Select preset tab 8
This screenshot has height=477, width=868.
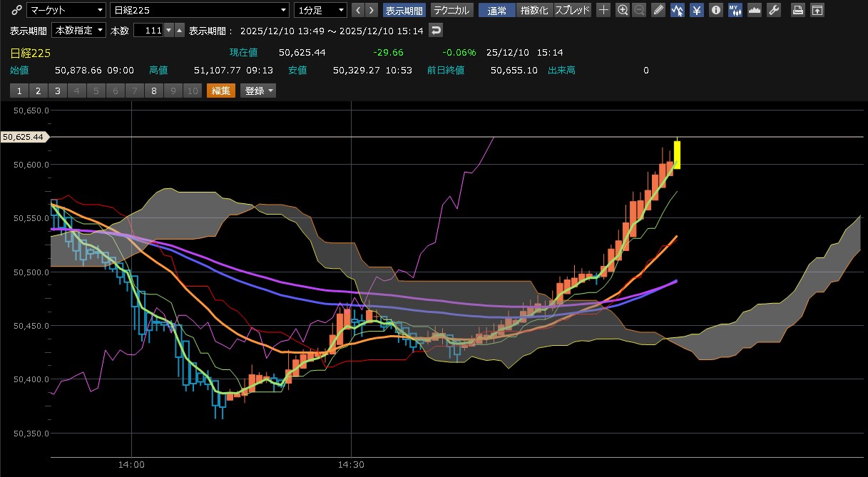153,91
